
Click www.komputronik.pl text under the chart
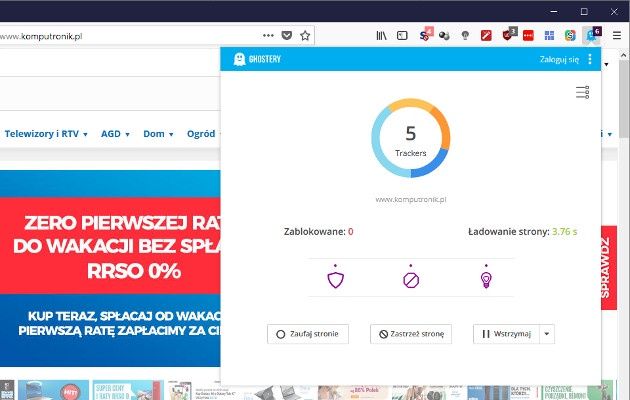(411, 199)
